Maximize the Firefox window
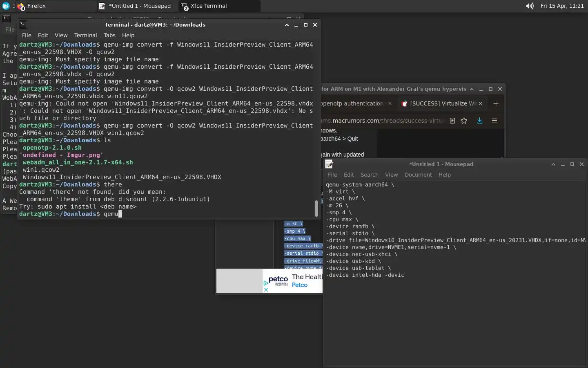 coord(490,89)
